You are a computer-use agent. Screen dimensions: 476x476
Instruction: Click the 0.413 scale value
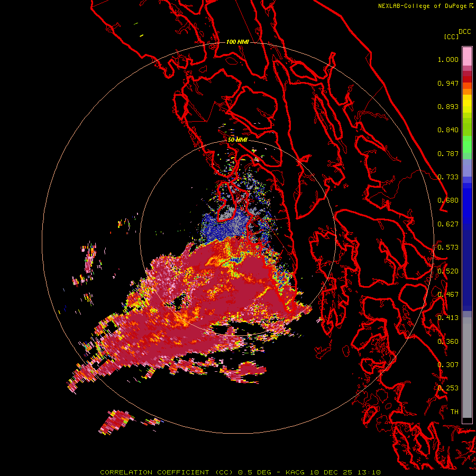(448, 318)
